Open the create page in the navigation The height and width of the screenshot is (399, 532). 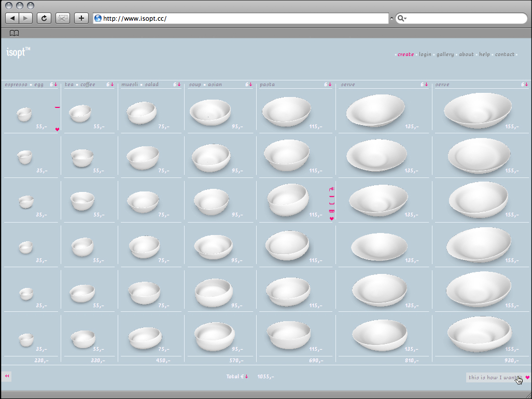point(406,54)
